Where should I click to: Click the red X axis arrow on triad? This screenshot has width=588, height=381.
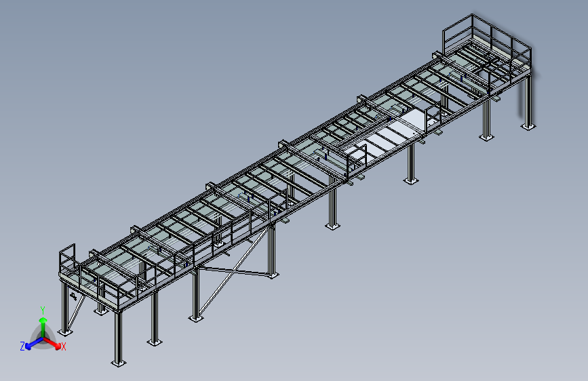(x=52, y=343)
